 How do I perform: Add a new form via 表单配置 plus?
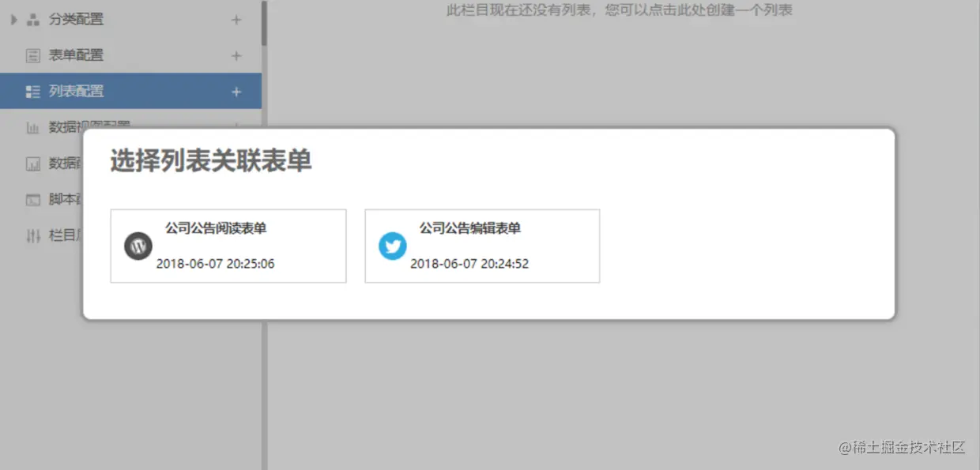[236, 56]
